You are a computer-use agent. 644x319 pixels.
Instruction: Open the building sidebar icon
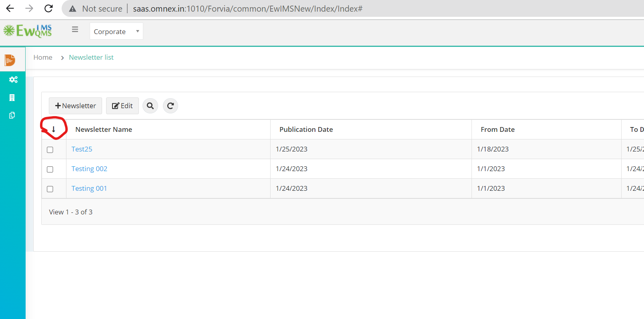coord(12,97)
